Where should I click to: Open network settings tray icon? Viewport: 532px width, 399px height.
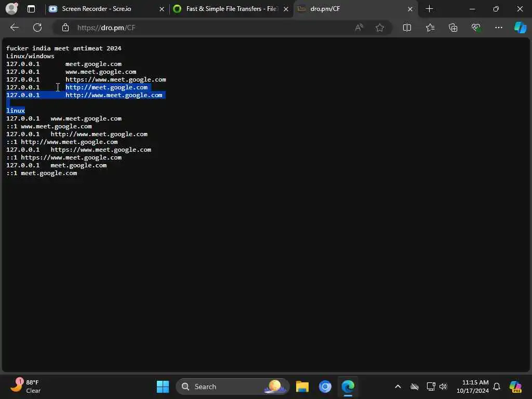pyautogui.click(x=431, y=387)
